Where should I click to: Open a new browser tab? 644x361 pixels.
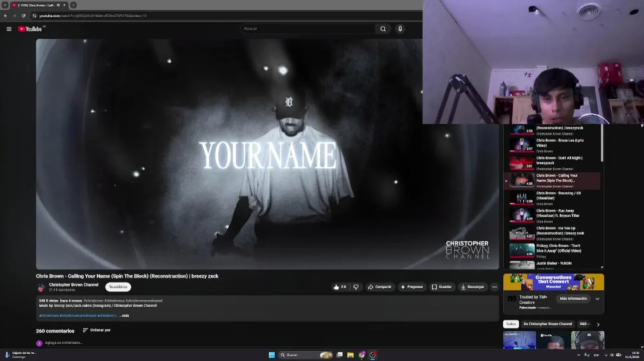tap(73, 5)
